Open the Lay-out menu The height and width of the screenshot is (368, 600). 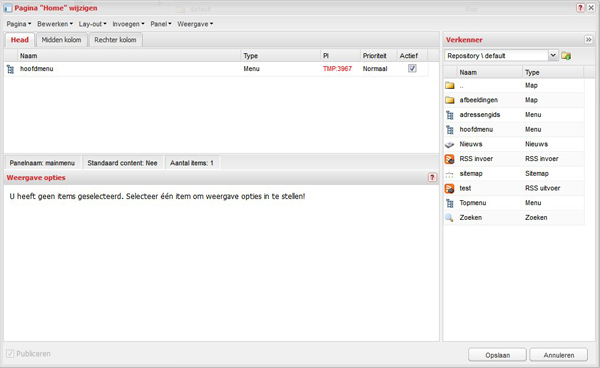(x=93, y=24)
